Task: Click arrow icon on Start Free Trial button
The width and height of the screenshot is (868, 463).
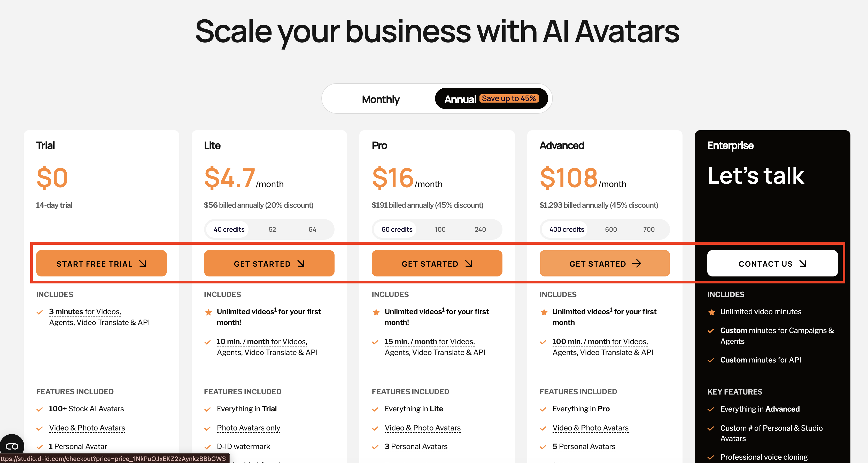Action: tap(143, 264)
